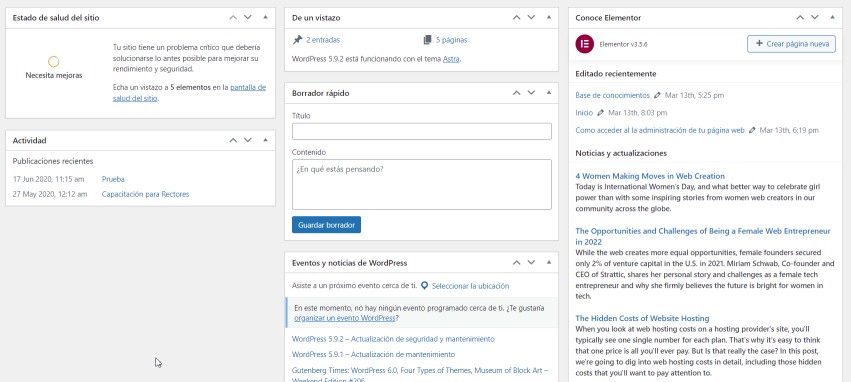Move De un vistazo panel down
This screenshot has width=851, height=382.
pos(531,17)
